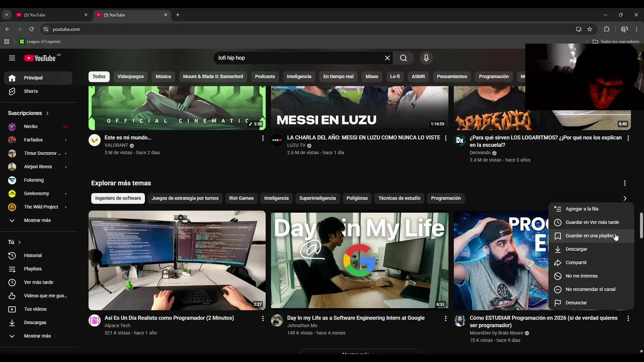Reload the page in browser toolbar

tap(31, 29)
